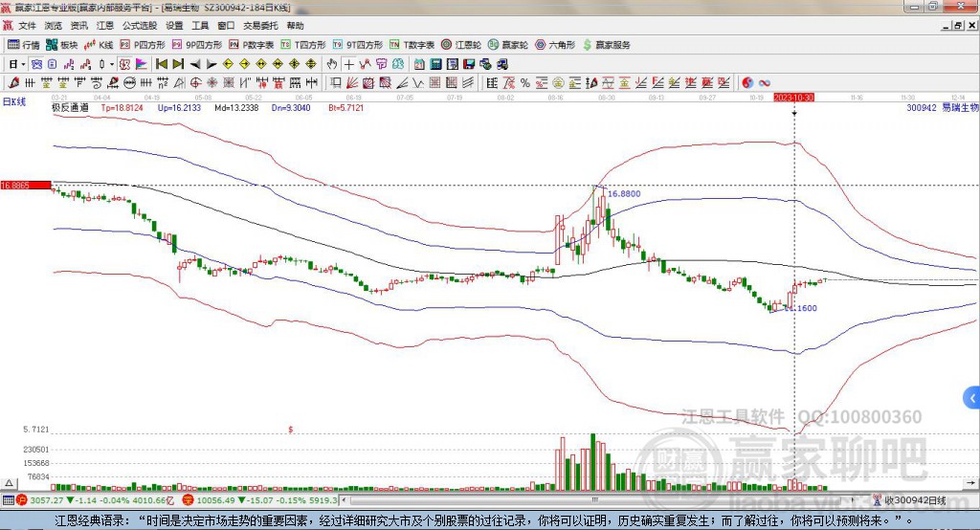
Task: Jump to last bar icon
Action: pos(178,64)
